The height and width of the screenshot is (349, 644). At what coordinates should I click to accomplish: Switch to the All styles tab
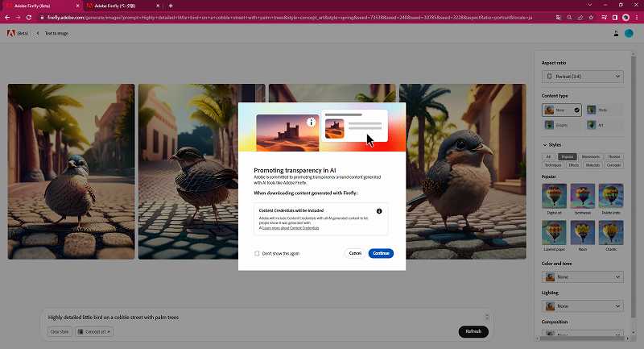point(548,156)
